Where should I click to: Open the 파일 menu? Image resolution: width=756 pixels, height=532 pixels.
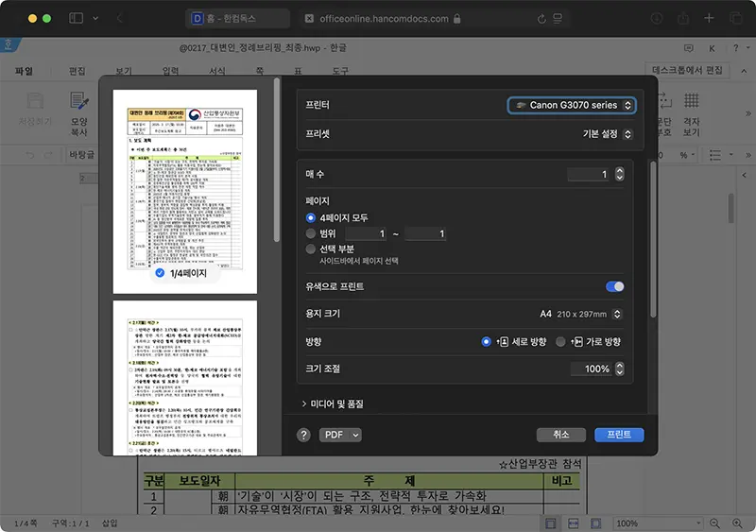coord(24,71)
